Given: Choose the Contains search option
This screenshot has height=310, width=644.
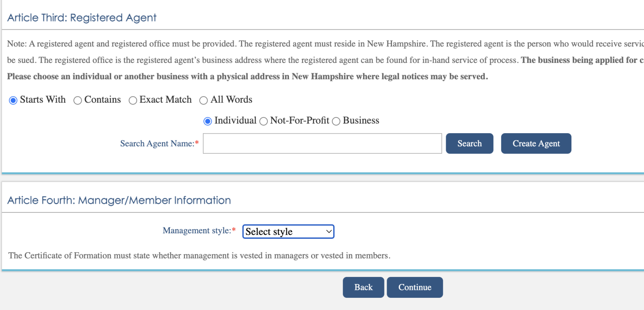Looking at the screenshot, I should 78,101.
